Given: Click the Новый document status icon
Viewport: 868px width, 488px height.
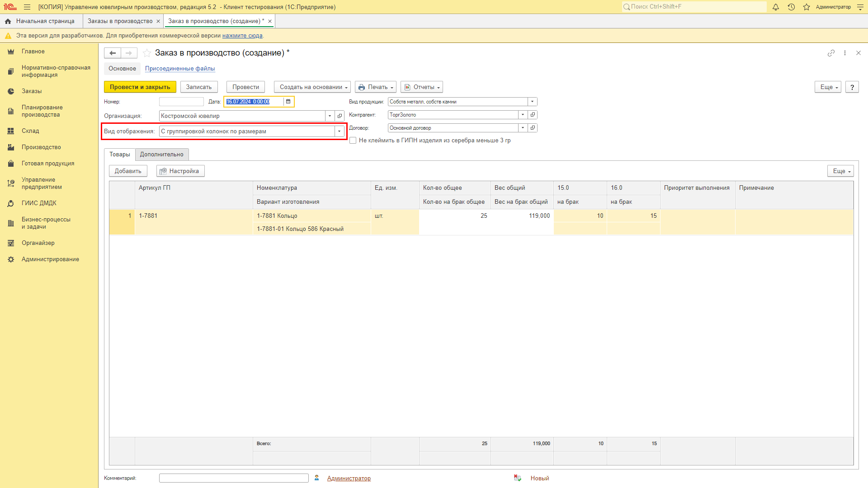Looking at the screenshot, I should point(518,478).
